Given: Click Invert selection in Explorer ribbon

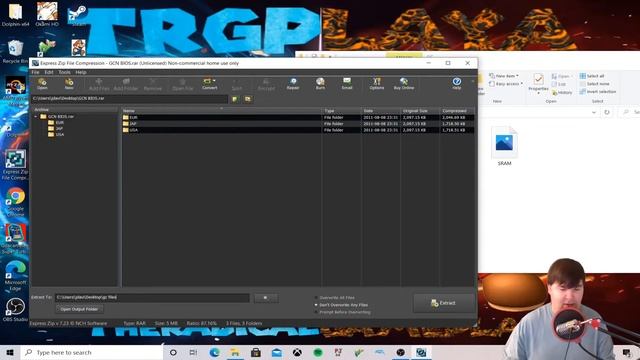Looking at the screenshot, I should click(598, 92).
